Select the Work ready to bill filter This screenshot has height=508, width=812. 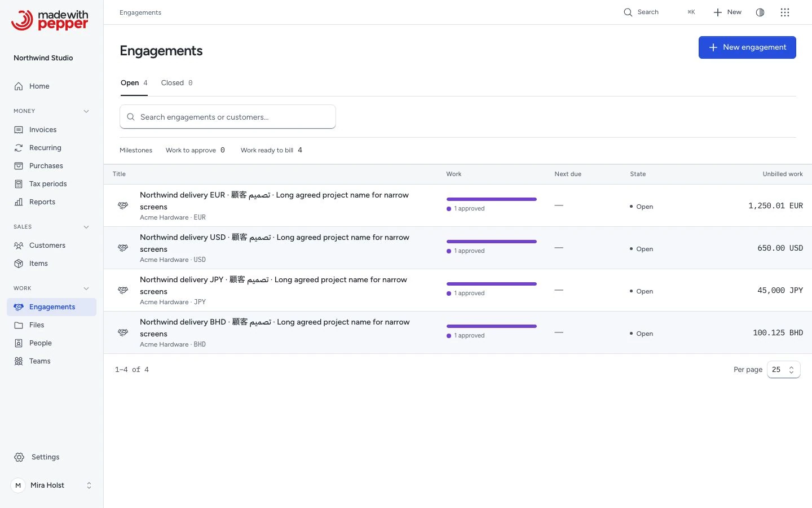[x=271, y=150]
